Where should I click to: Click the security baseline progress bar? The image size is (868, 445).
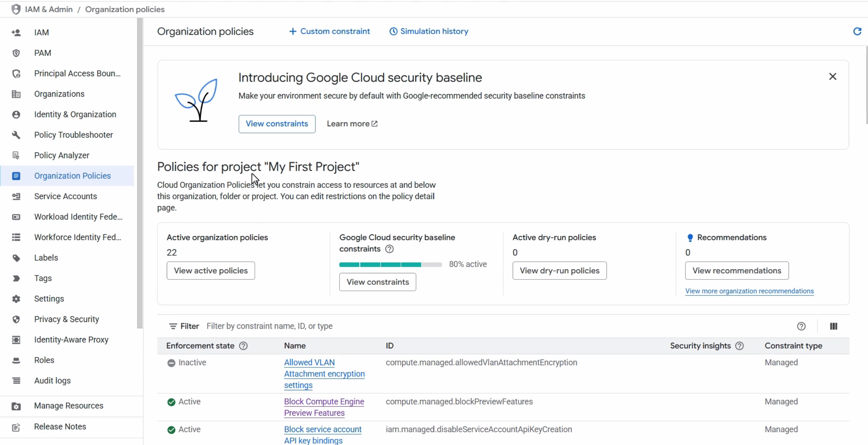coord(391,265)
